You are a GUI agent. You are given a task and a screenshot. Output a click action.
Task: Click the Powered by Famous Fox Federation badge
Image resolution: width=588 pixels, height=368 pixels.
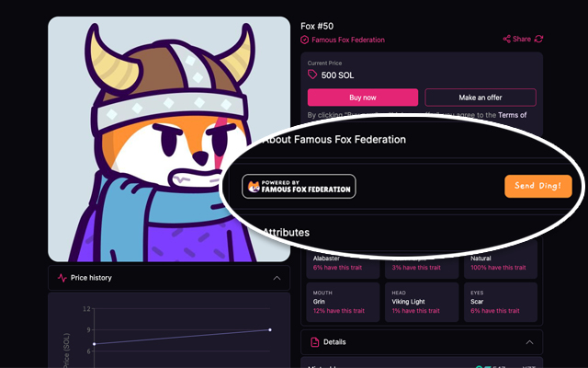coord(299,187)
